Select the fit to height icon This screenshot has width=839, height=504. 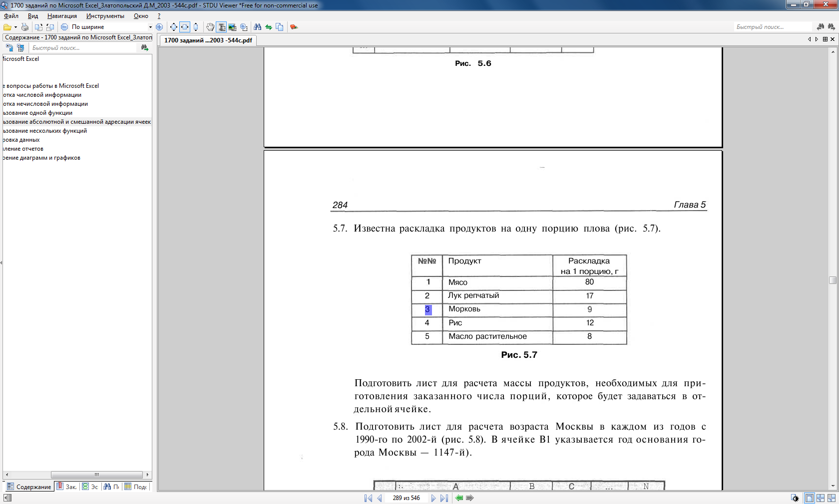coord(196,27)
